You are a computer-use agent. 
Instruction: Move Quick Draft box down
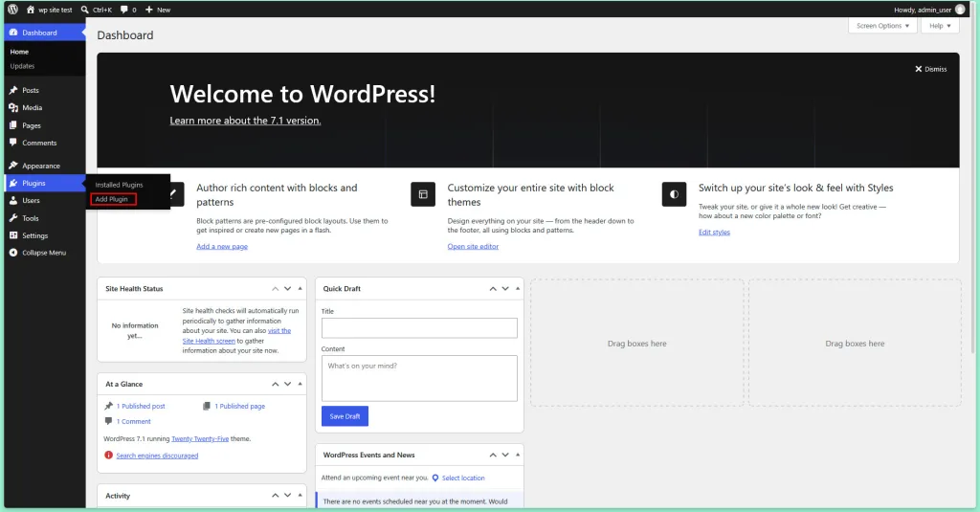505,289
